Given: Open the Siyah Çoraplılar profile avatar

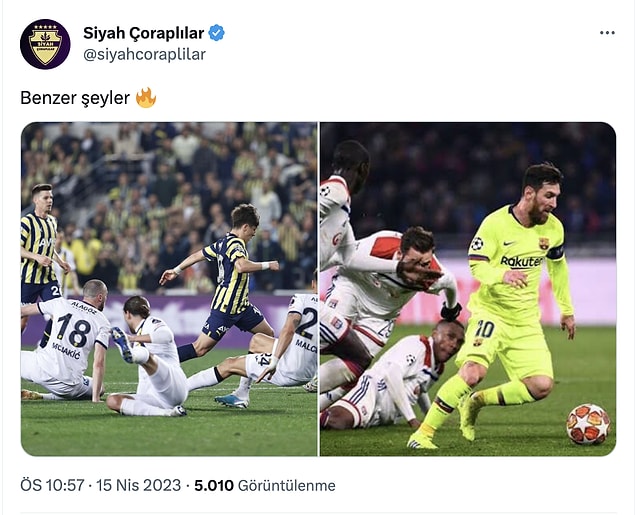Looking at the screenshot, I should click(x=45, y=44).
